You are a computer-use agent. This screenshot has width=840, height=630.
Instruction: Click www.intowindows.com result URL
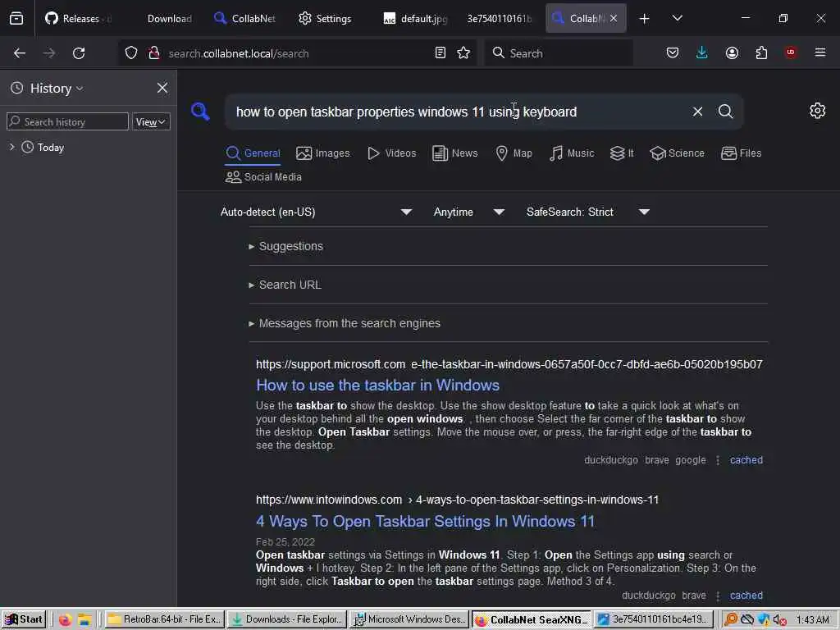pos(457,500)
